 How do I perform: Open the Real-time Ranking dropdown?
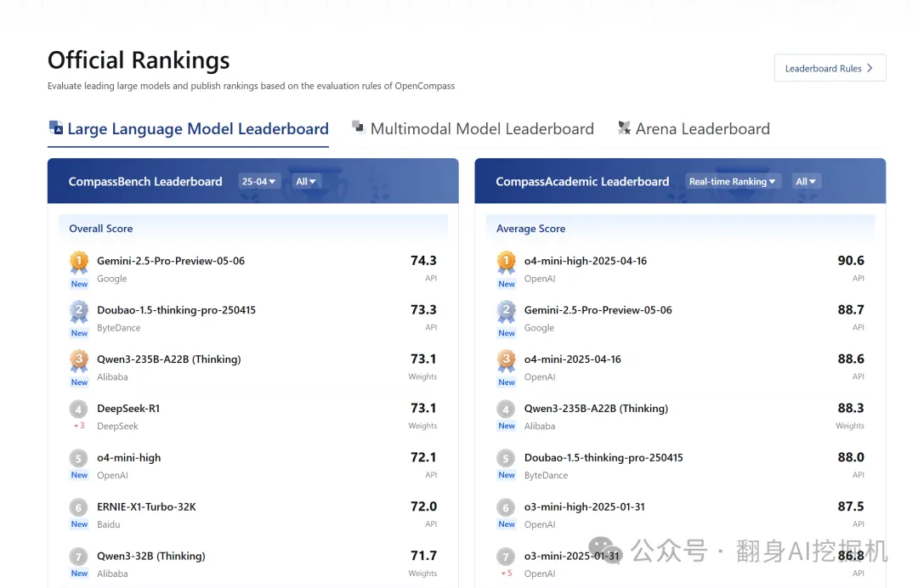click(732, 181)
